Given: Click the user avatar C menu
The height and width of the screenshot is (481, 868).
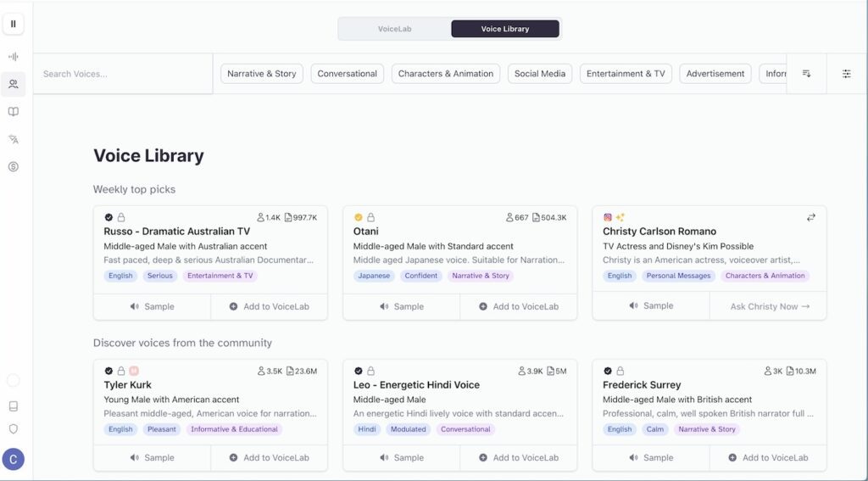Looking at the screenshot, I should pos(13,459).
